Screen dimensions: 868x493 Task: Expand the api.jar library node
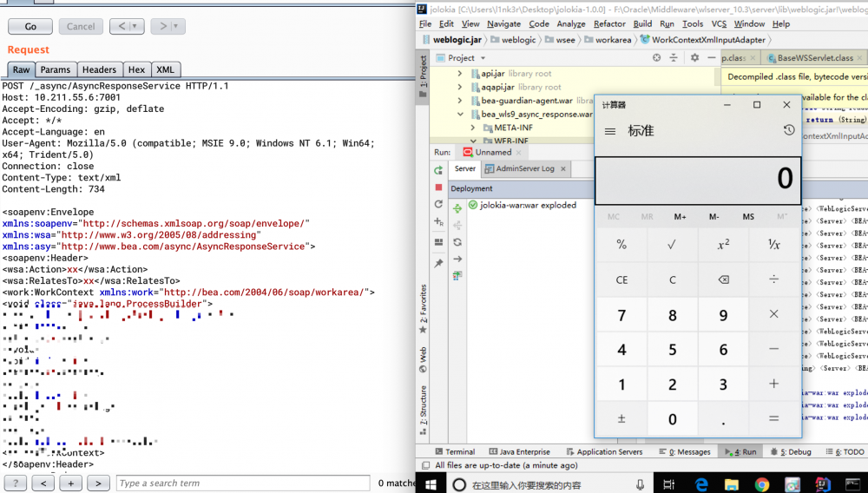click(460, 74)
